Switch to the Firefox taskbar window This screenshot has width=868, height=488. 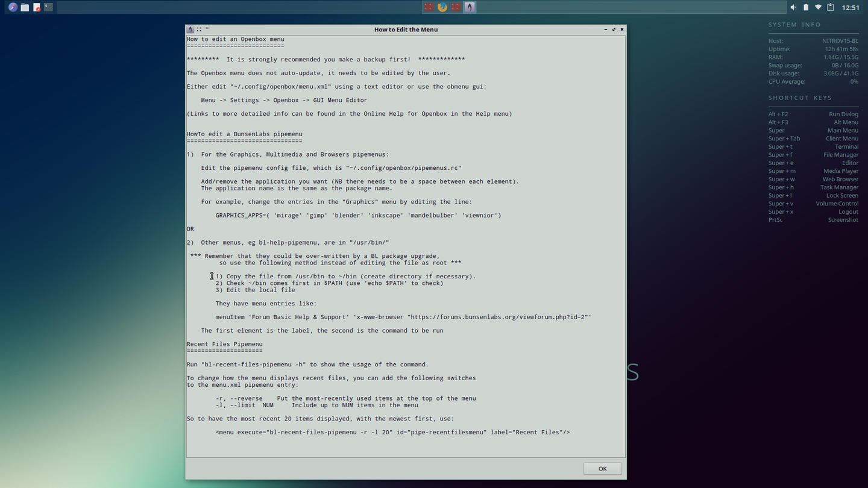(x=442, y=7)
